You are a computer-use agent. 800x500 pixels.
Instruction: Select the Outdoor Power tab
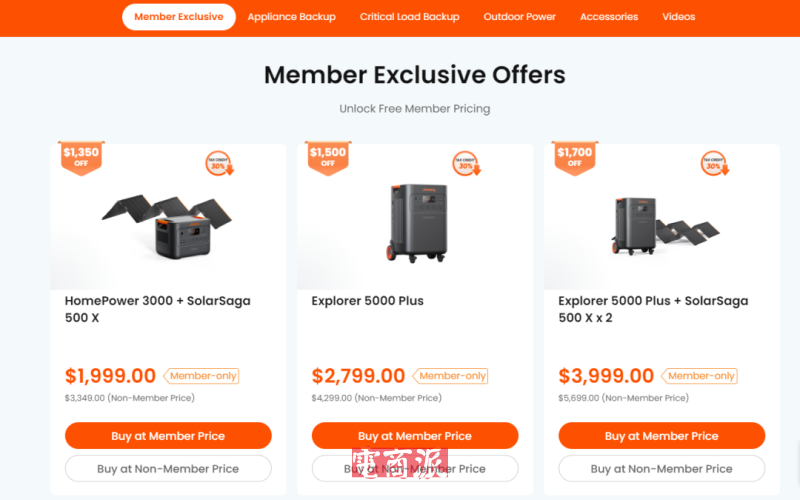pos(520,17)
